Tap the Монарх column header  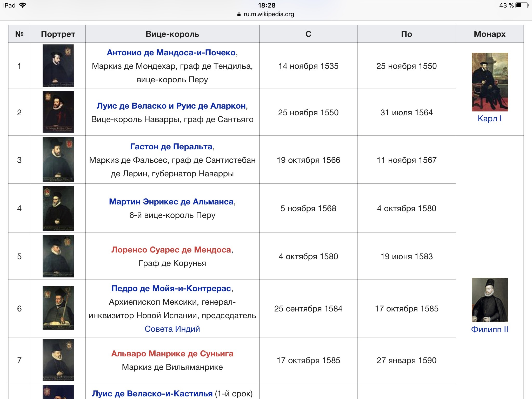490,34
